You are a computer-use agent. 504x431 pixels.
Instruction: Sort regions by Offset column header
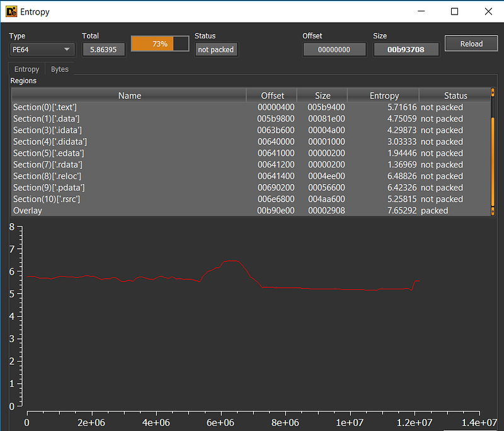point(272,95)
